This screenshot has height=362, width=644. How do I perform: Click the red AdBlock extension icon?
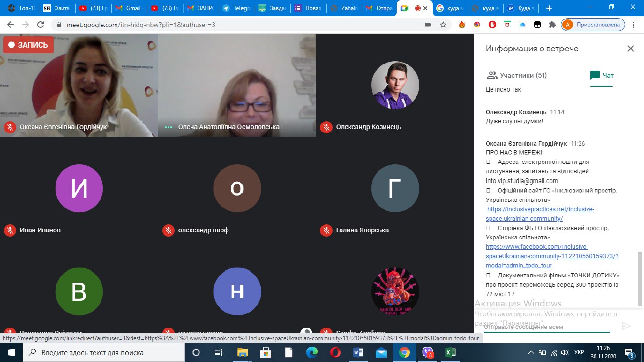(492, 24)
